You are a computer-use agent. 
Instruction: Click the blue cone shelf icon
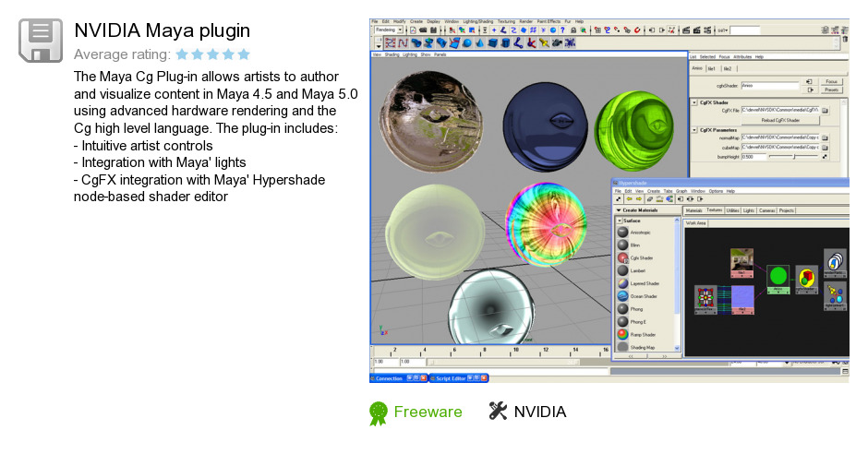[x=479, y=43]
